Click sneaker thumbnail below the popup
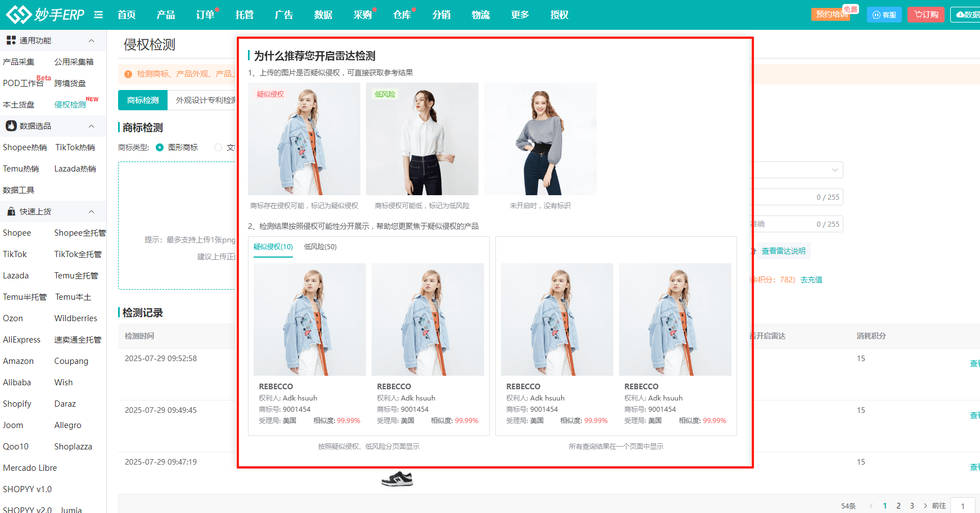This screenshot has height=513, width=980. tap(397, 479)
